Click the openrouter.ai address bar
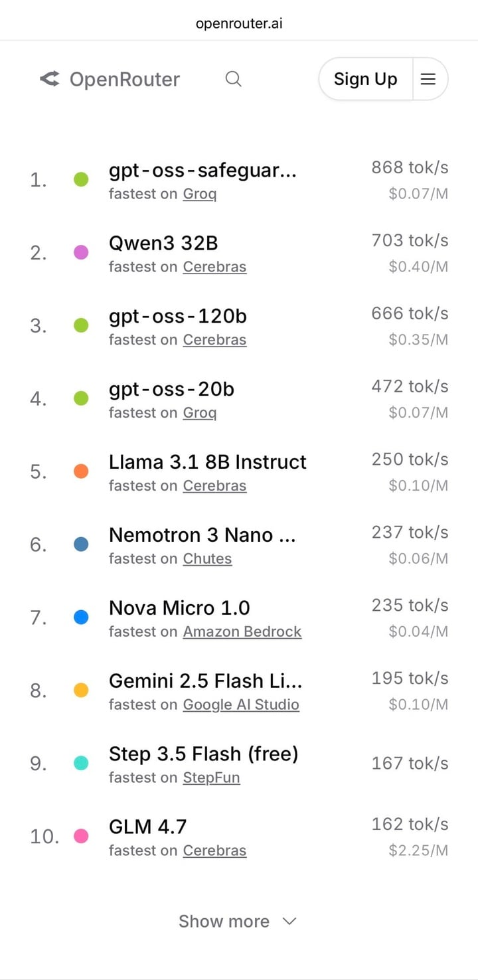The image size is (478, 980). tap(239, 24)
